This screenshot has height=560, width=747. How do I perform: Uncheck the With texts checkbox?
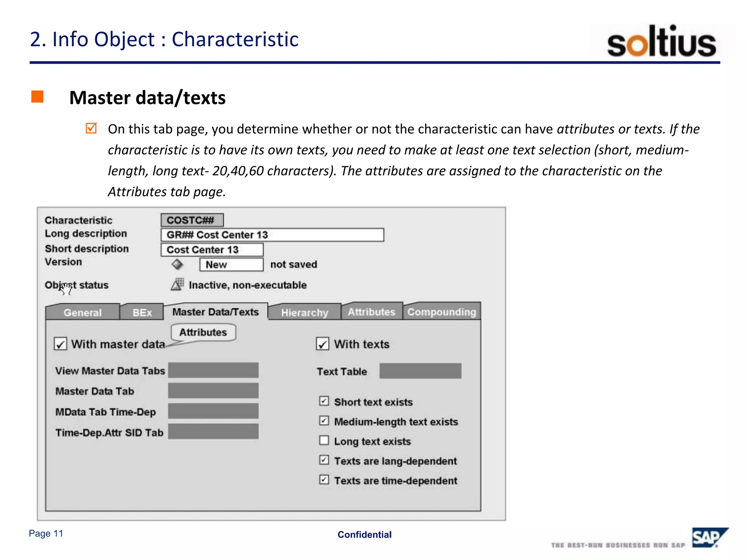322,344
